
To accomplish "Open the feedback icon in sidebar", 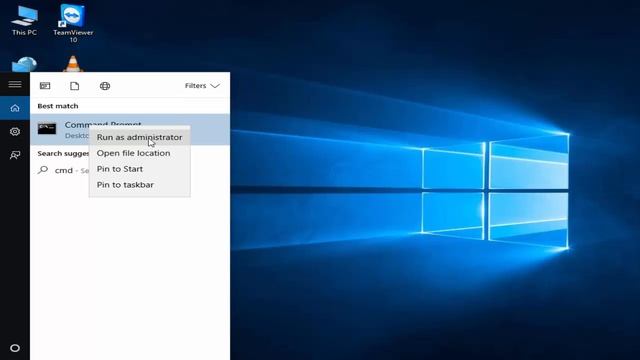I will pos(15,155).
